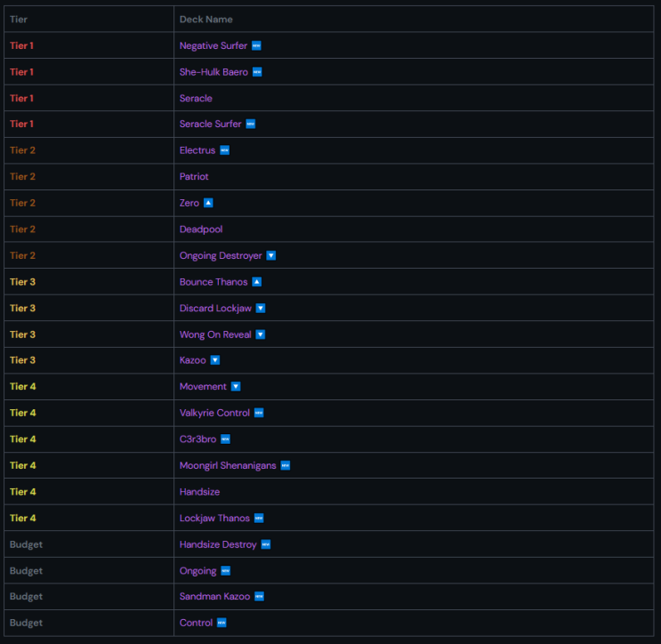
Task: Click the NEW badge beside Moongirl Shenanigans
Action: click(x=286, y=465)
